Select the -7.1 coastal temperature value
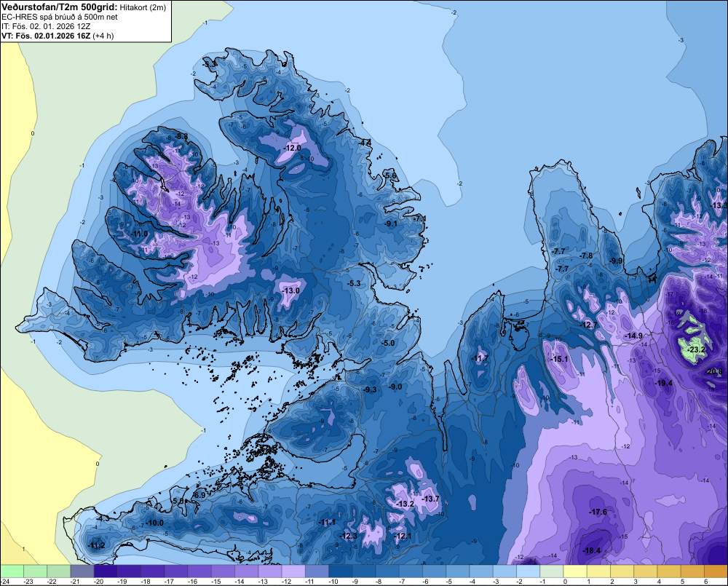 point(420,218)
